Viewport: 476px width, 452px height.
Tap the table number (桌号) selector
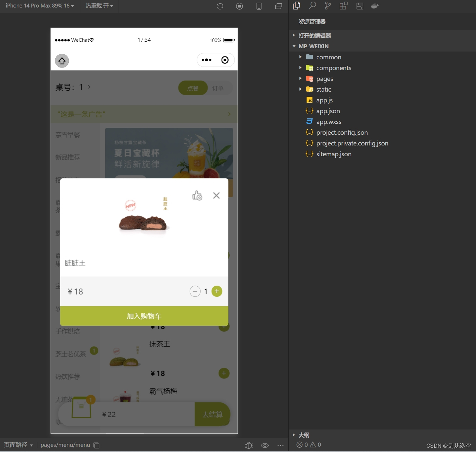[x=73, y=87]
